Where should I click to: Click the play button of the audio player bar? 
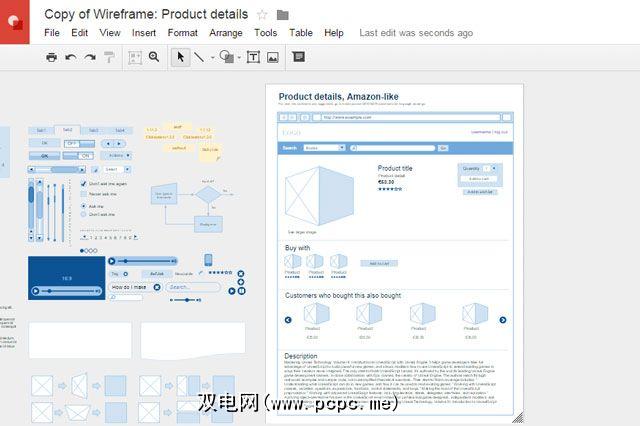pyautogui.click(x=111, y=261)
